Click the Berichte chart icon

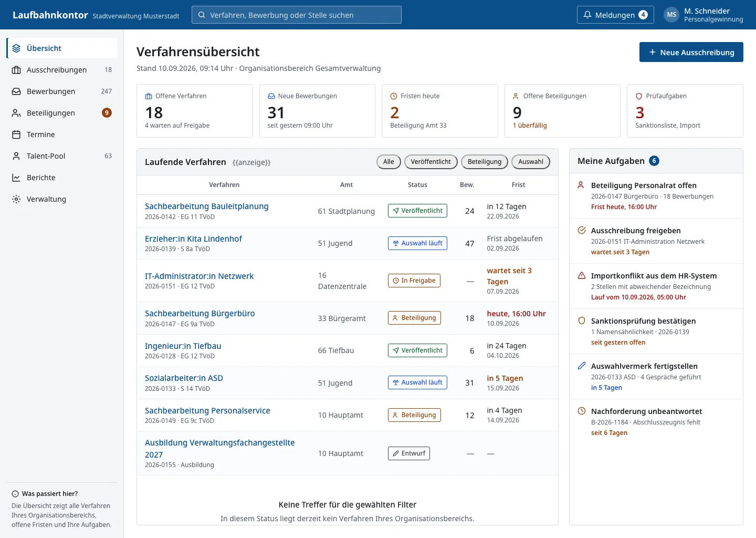(x=16, y=178)
